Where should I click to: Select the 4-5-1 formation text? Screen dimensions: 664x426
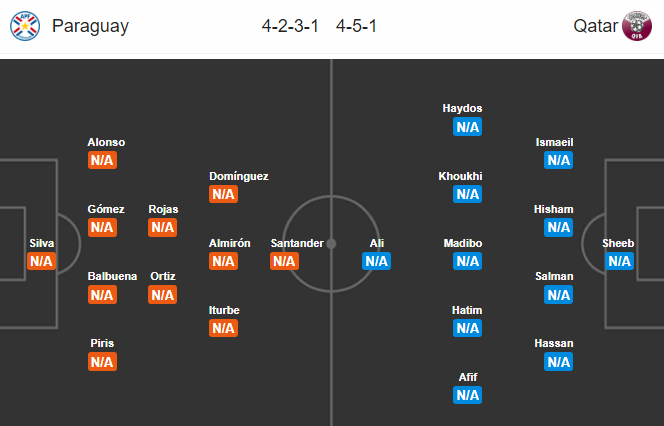point(356,26)
